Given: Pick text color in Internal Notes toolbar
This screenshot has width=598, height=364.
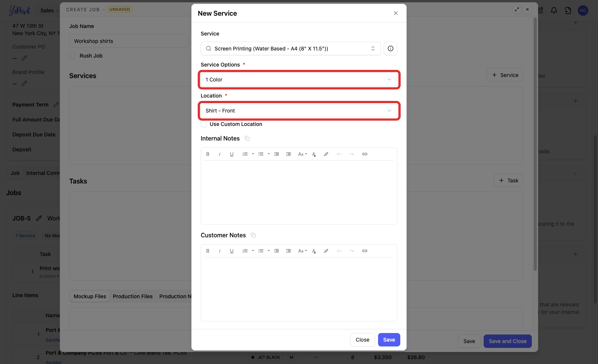Looking at the screenshot, I should pyautogui.click(x=314, y=154).
